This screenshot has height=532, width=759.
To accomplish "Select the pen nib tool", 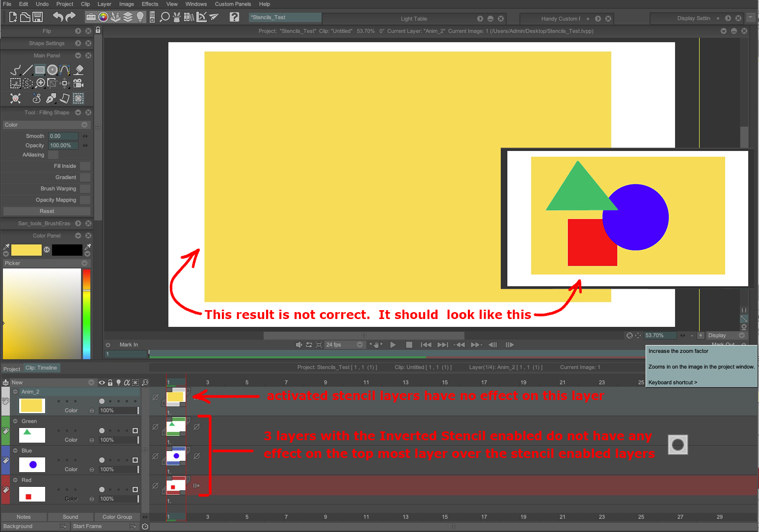I will click(51, 99).
